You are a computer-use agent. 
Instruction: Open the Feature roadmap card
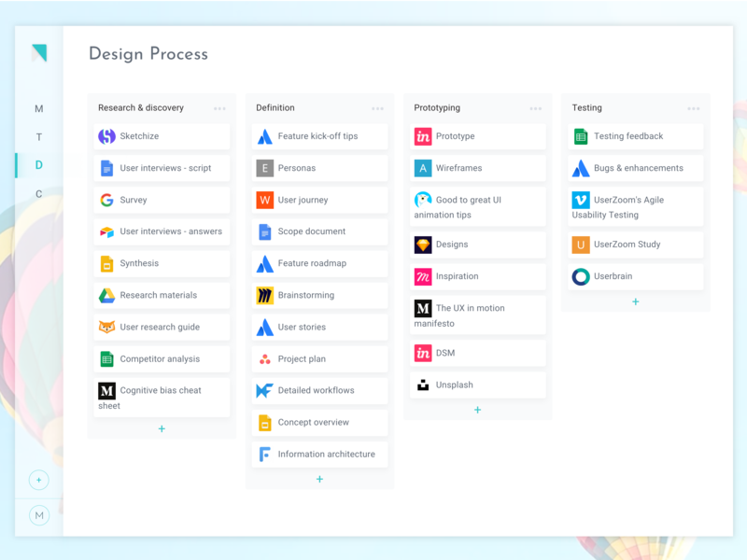[319, 263]
